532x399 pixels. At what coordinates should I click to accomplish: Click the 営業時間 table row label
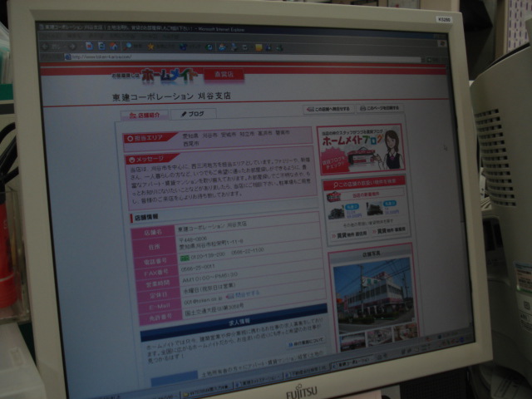coord(158,284)
